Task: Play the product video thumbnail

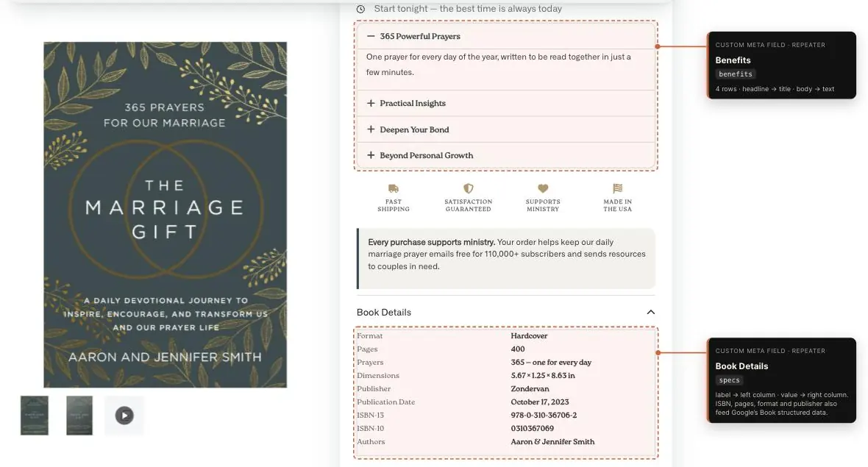Action: point(124,416)
